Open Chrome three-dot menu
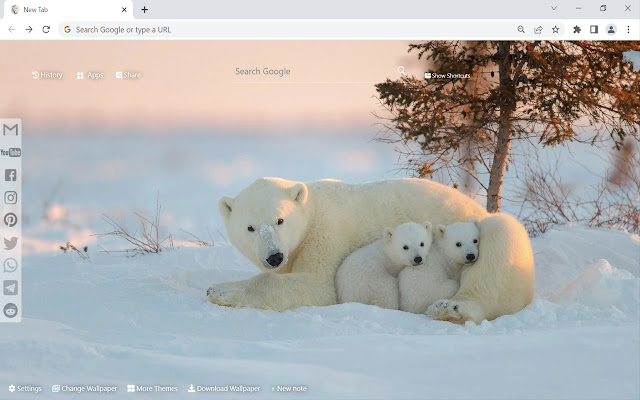640x400 pixels. (x=628, y=29)
